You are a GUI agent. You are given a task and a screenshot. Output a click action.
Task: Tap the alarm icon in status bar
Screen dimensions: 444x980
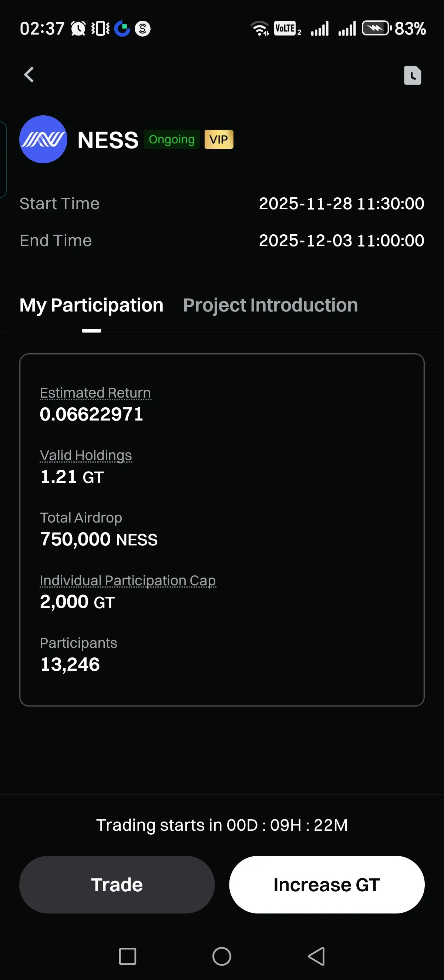[78, 28]
